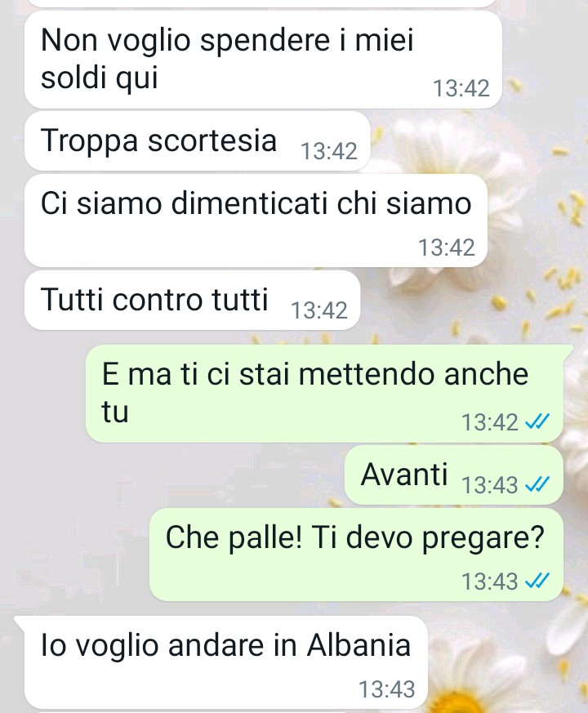Tap the "Ci siamo dimenticati chi siamo" message
The height and width of the screenshot is (713, 588).
click(256, 221)
